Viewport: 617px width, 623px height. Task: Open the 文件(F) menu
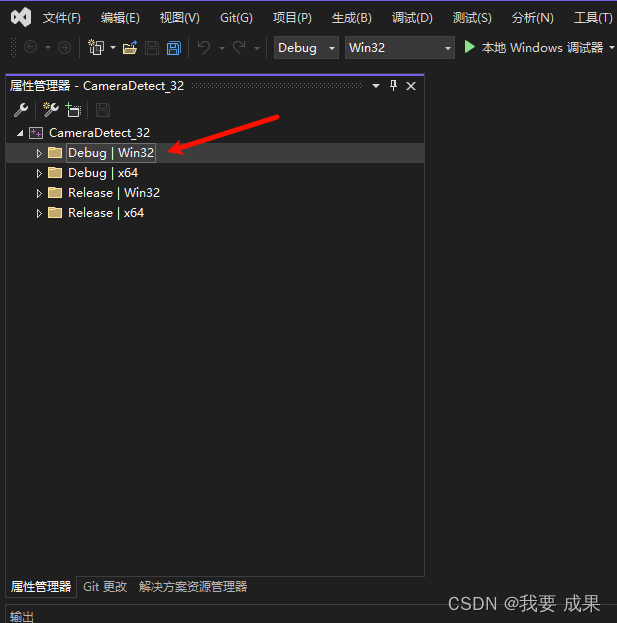[61, 18]
